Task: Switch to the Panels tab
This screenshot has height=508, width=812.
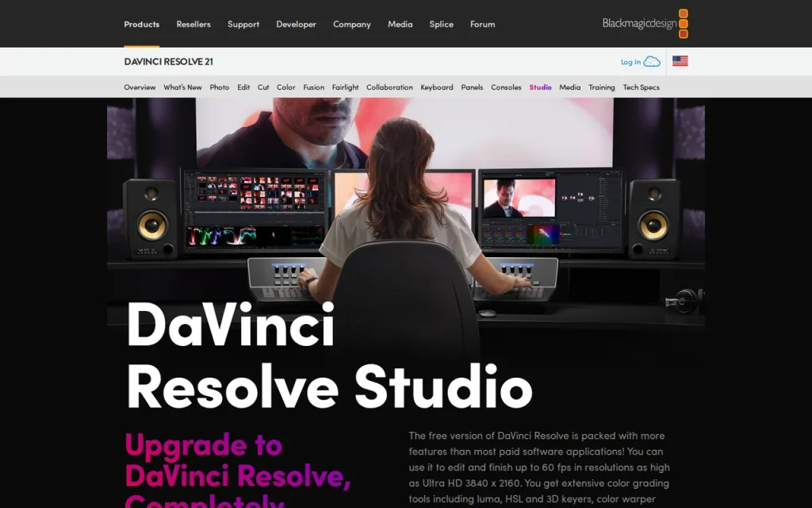Action: click(x=472, y=87)
